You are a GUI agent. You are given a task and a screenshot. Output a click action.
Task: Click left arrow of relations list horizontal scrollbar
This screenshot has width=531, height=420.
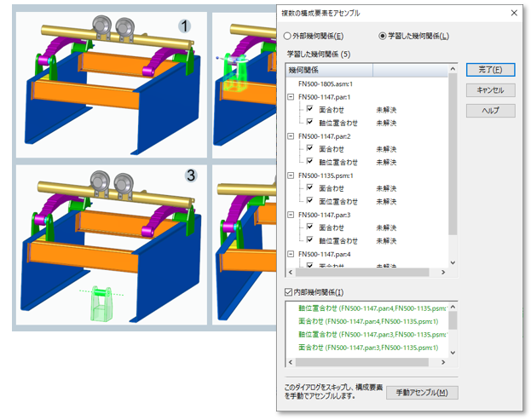[291, 272]
